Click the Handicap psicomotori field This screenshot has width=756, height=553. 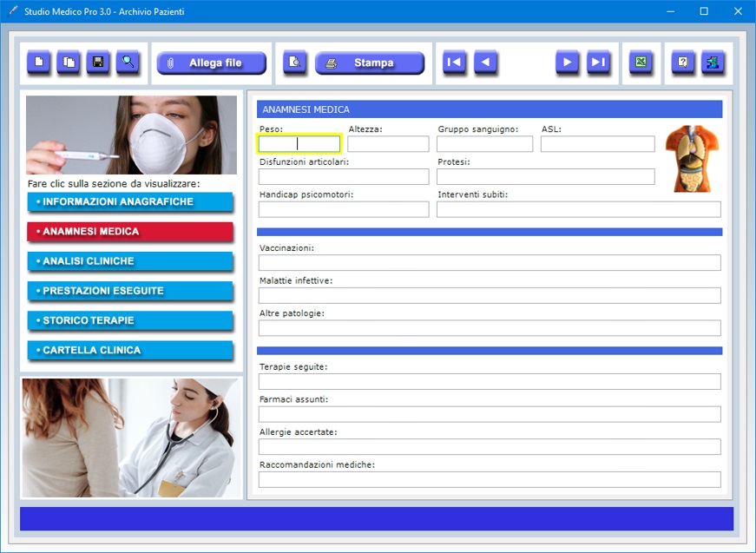tap(344, 209)
